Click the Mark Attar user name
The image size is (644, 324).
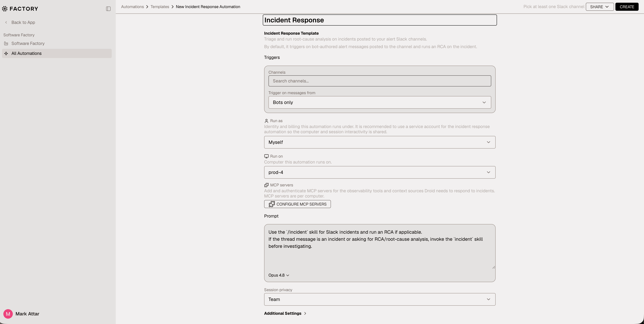[x=27, y=314]
